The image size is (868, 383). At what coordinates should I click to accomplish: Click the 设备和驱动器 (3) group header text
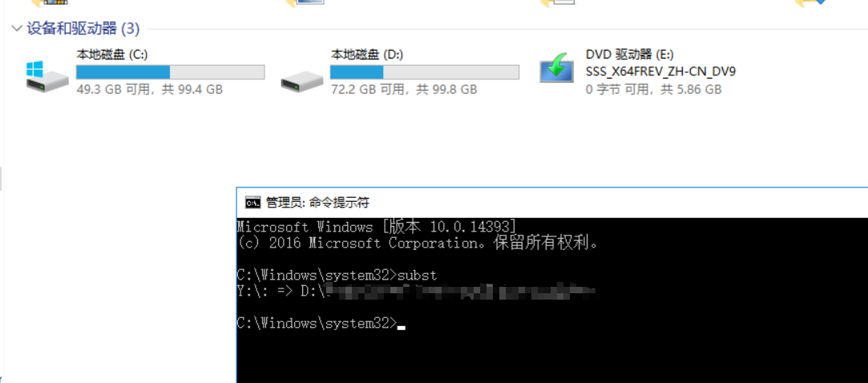[83, 28]
